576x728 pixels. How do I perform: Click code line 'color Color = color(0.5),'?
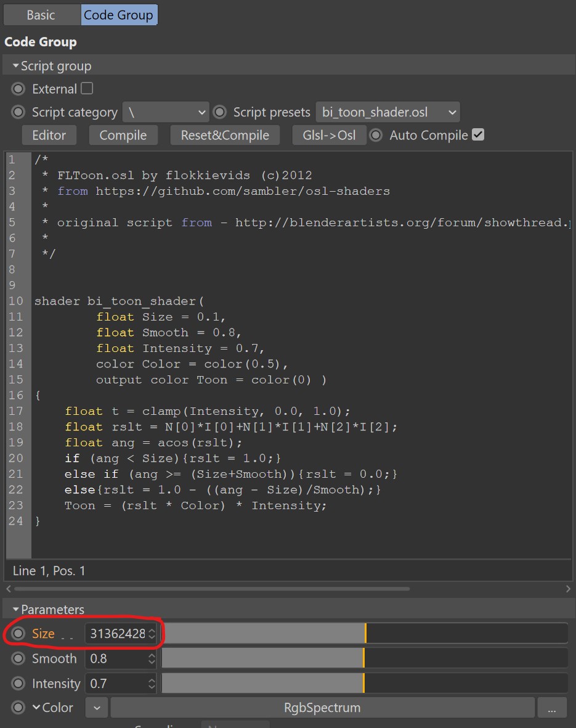pos(192,364)
